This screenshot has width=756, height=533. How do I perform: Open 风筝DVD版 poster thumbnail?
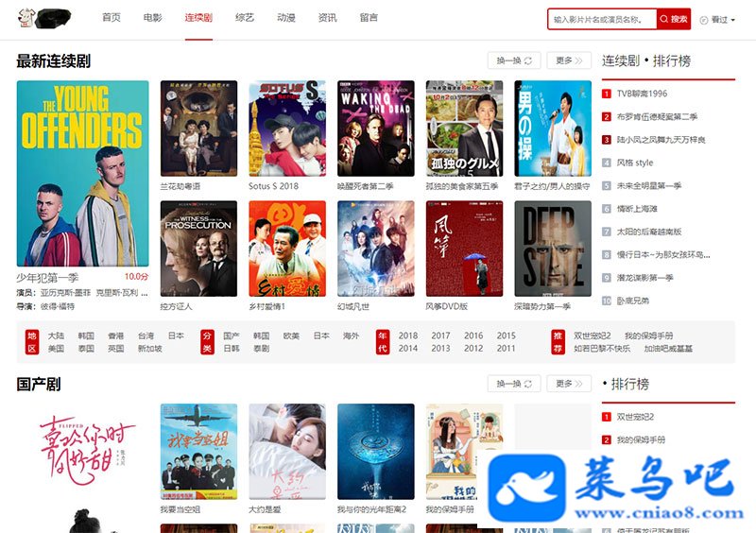pyautogui.click(x=464, y=249)
